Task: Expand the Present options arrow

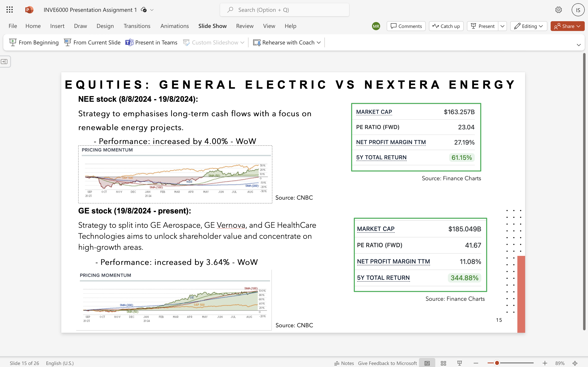Action: coord(502,26)
